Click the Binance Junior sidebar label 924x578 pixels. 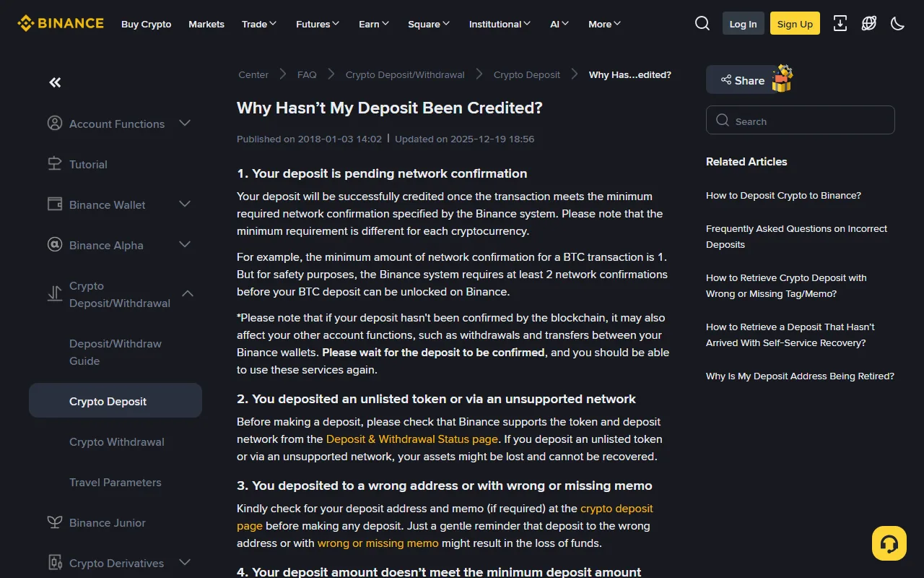point(108,522)
